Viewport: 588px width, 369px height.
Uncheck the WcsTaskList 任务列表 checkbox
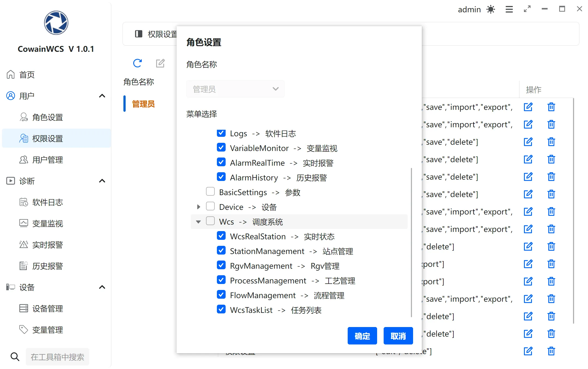point(221,309)
